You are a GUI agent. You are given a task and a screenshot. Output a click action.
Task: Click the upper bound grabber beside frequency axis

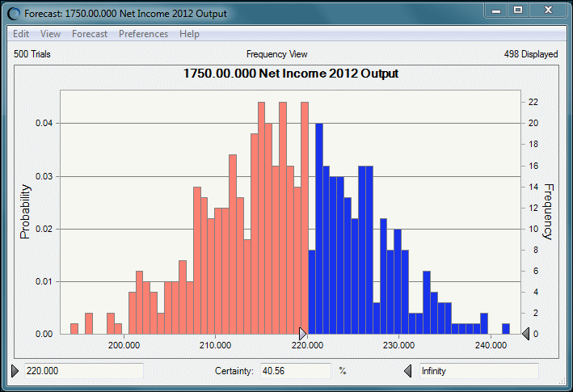click(x=525, y=334)
